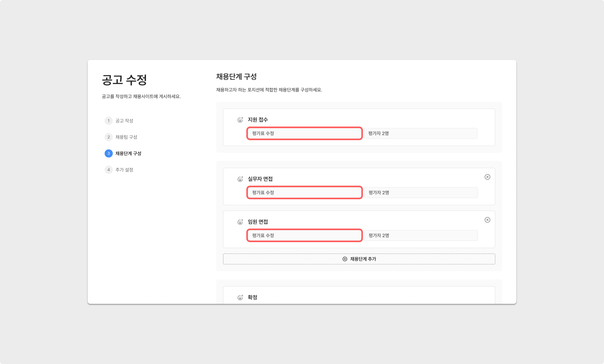
Task: Open 평가표 수정 for 지원 접수
Action: point(304,133)
